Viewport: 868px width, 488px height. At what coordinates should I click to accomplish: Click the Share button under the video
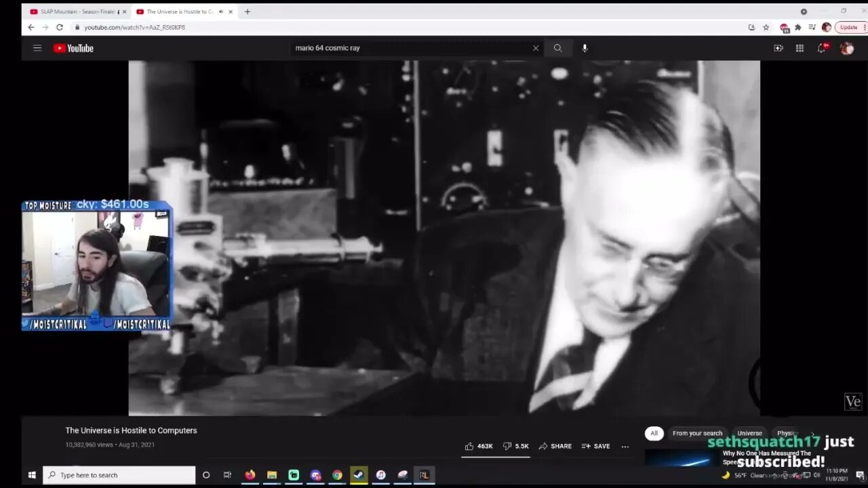coord(555,446)
